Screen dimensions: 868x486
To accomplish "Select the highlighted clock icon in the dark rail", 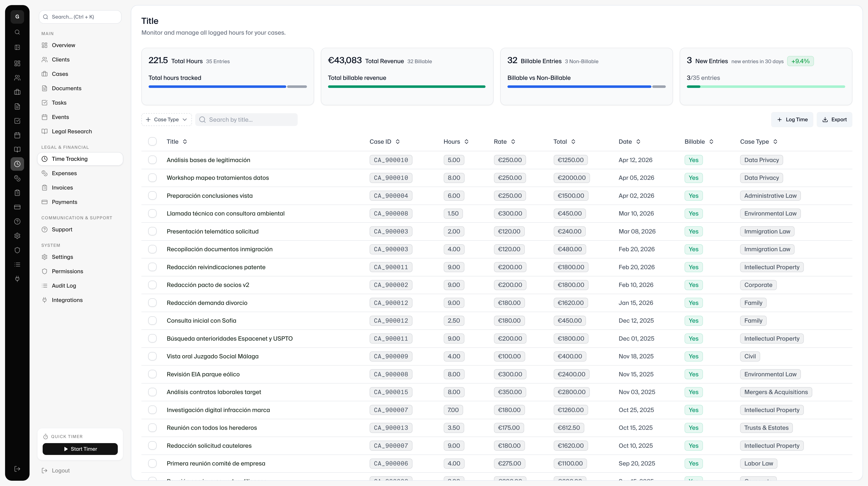I will tap(17, 164).
